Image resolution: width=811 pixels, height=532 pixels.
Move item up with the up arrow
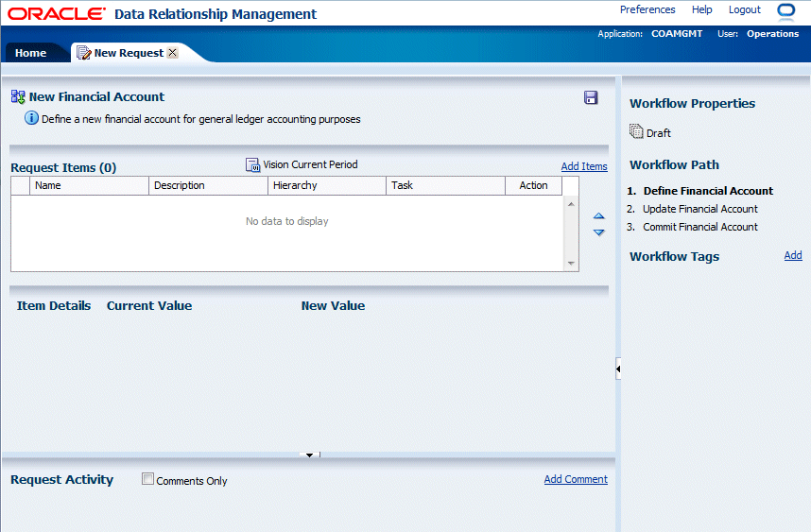point(599,215)
